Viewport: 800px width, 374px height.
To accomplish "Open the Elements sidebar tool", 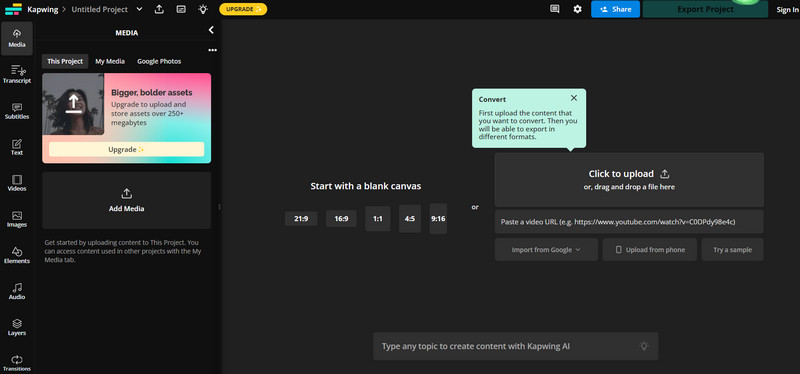I will [17, 255].
